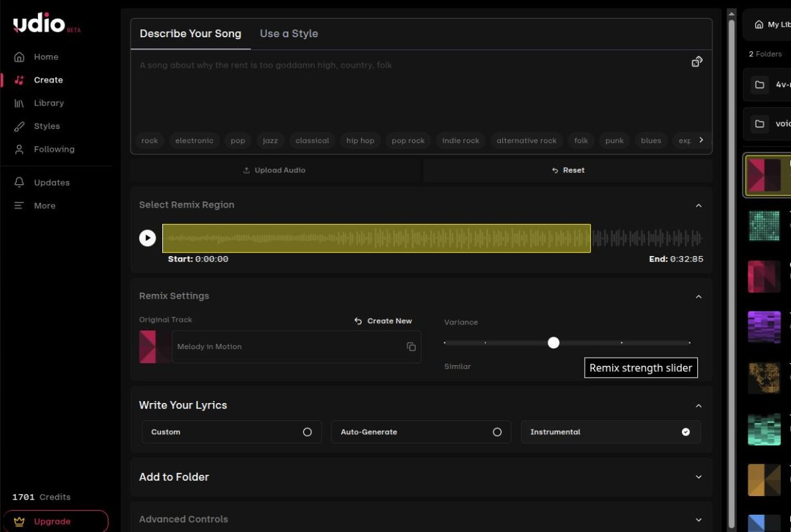Switch to the Use a Style tab
This screenshot has height=532, width=791.
point(289,33)
